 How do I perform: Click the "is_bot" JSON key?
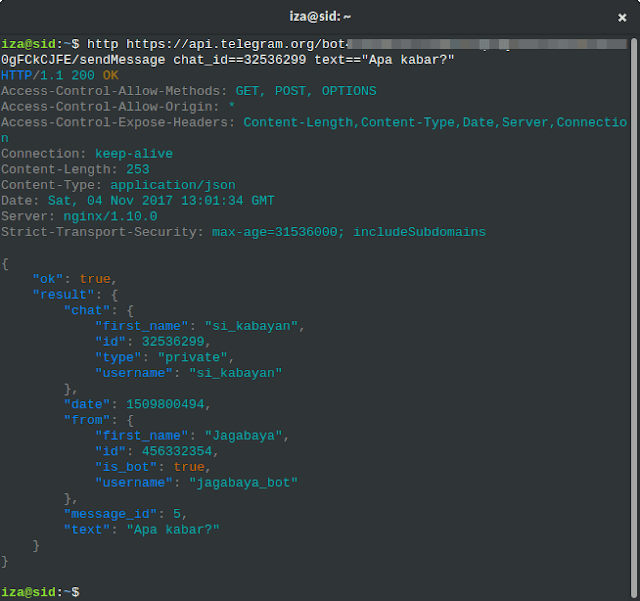[x=126, y=467]
